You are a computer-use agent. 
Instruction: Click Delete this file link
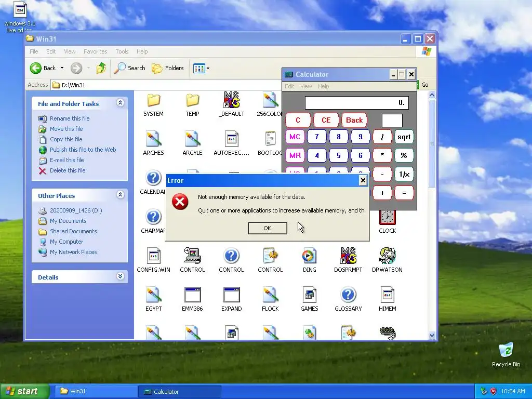click(x=68, y=170)
